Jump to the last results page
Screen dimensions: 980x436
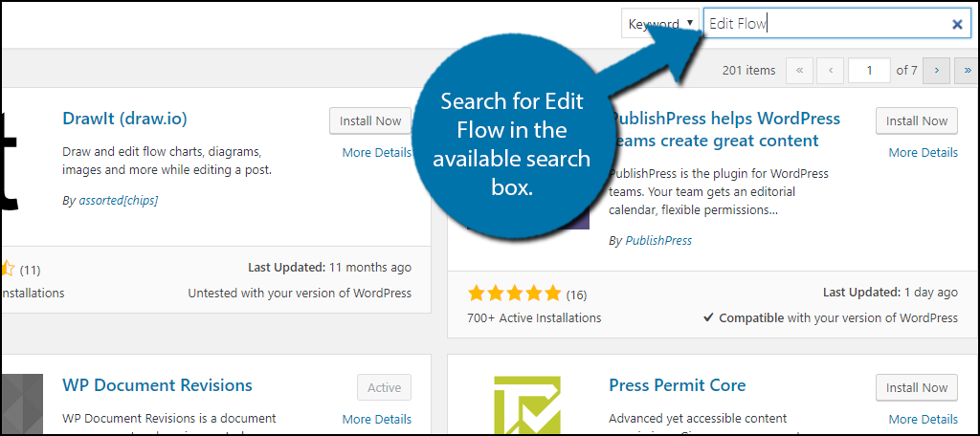(968, 71)
